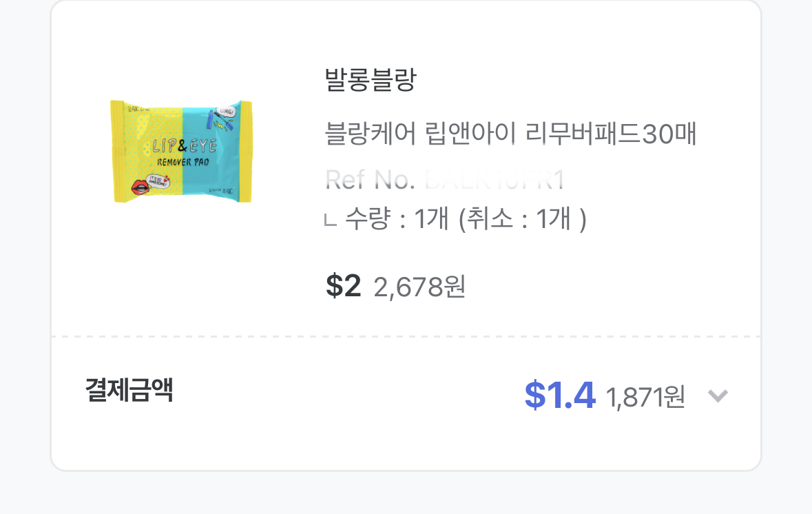Click the OMG speech bubble on the package
Screen dimensions: 812x514
click(226, 111)
